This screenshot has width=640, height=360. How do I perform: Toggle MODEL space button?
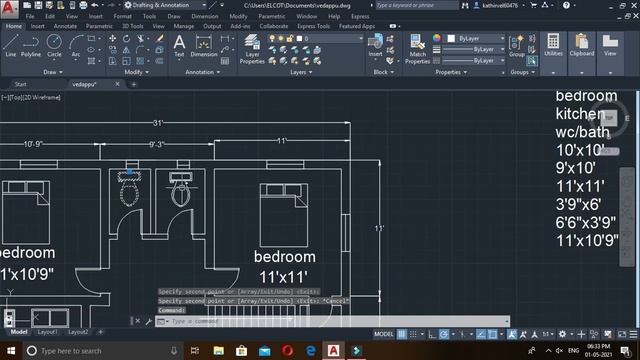(x=384, y=334)
